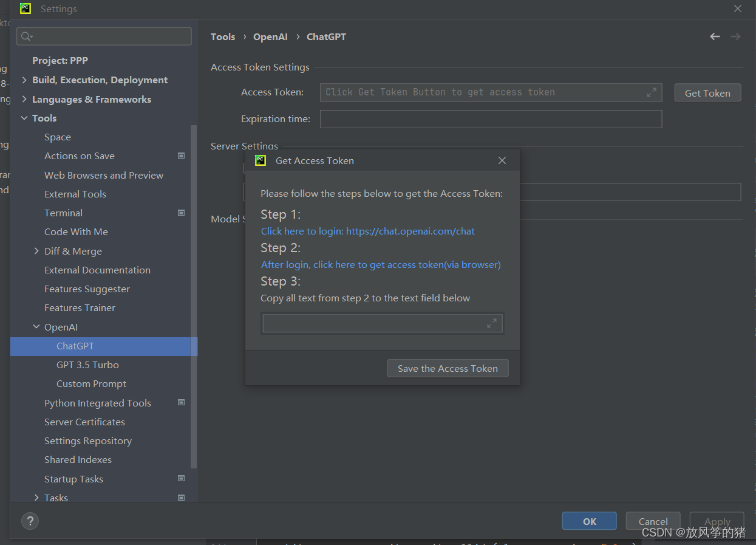Expand the Diff & Merge node
The height and width of the screenshot is (545, 756).
click(36, 251)
